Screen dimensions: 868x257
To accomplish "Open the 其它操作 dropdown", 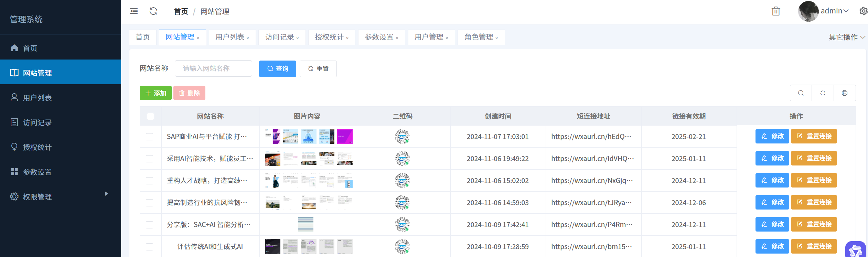I will click(x=847, y=37).
